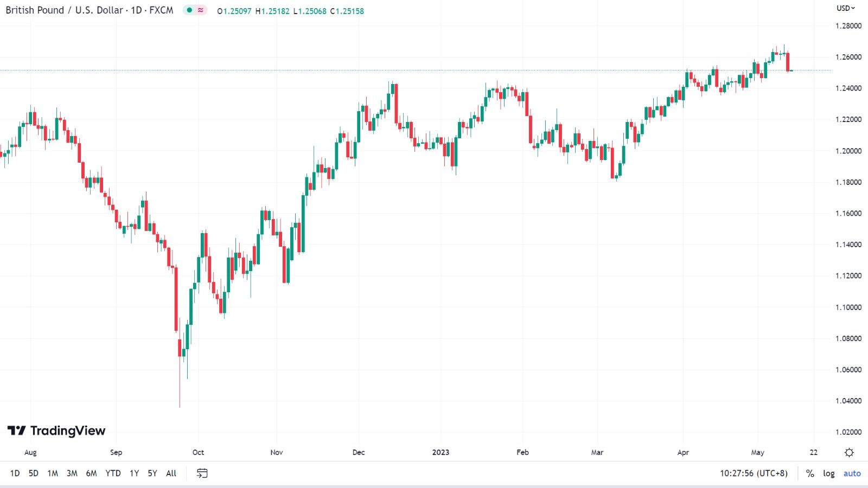The width and height of the screenshot is (868, 488).
Task: Click the 1.24000 price axis label
Action: tap(848, 88)
